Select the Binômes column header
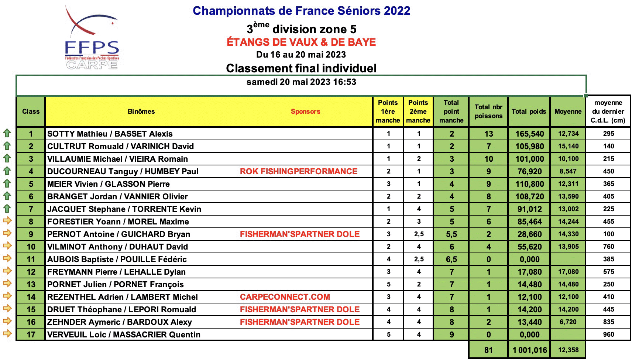Viewport: 632px width, 364px height. tap(141, 111)
